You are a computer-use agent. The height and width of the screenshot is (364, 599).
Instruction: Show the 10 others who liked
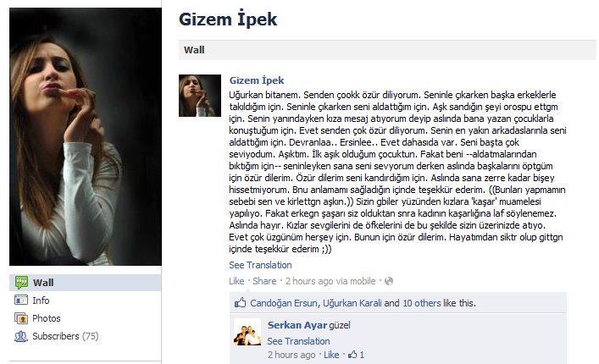tap(422, 303)
